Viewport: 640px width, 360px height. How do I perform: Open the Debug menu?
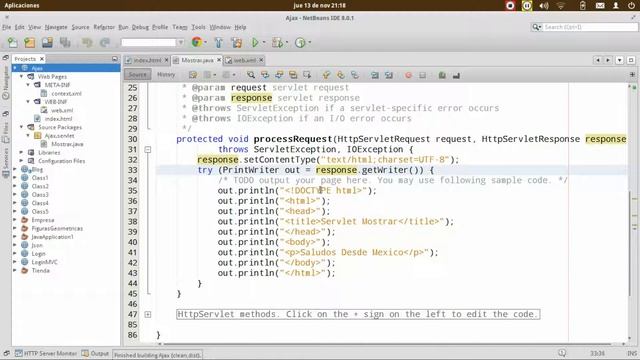140,27
